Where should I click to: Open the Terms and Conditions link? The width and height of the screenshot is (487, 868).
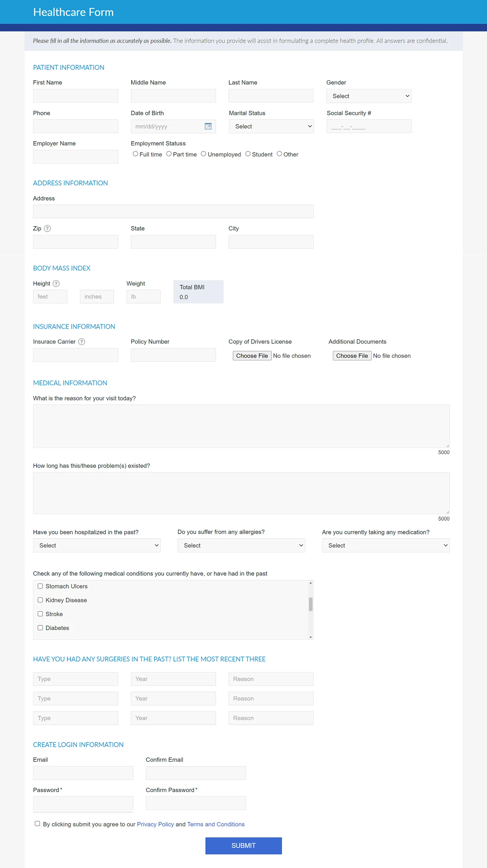(216, 824)
